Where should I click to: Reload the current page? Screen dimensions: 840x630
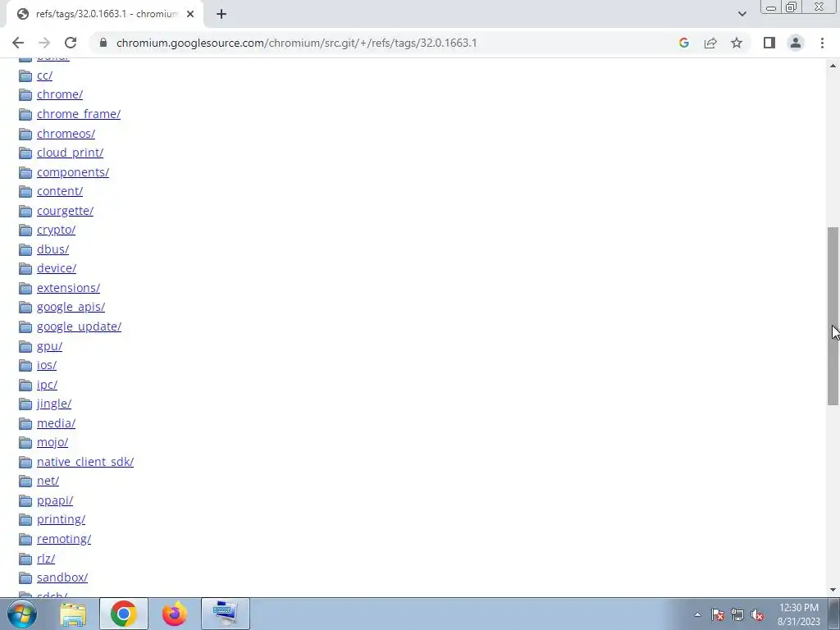coord(71,43)
